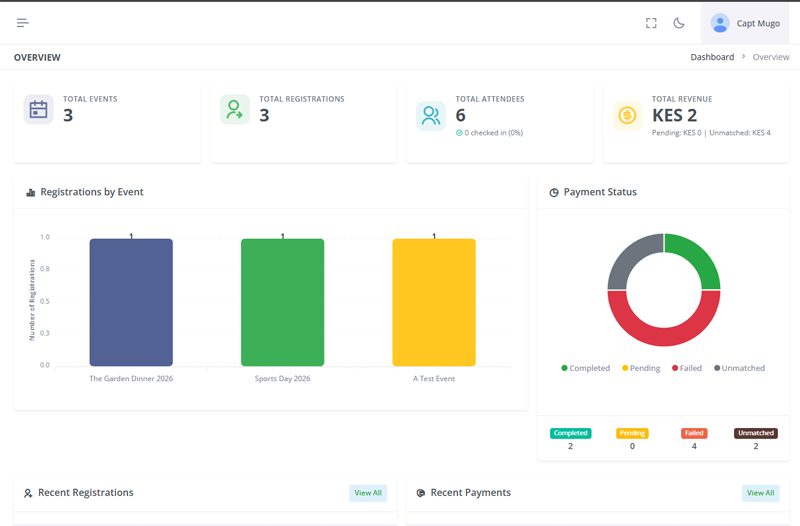This screenshot has height=526, width=800.
Task: Click 'Sports Day 2026' axis label
Action: coord(283,379)
